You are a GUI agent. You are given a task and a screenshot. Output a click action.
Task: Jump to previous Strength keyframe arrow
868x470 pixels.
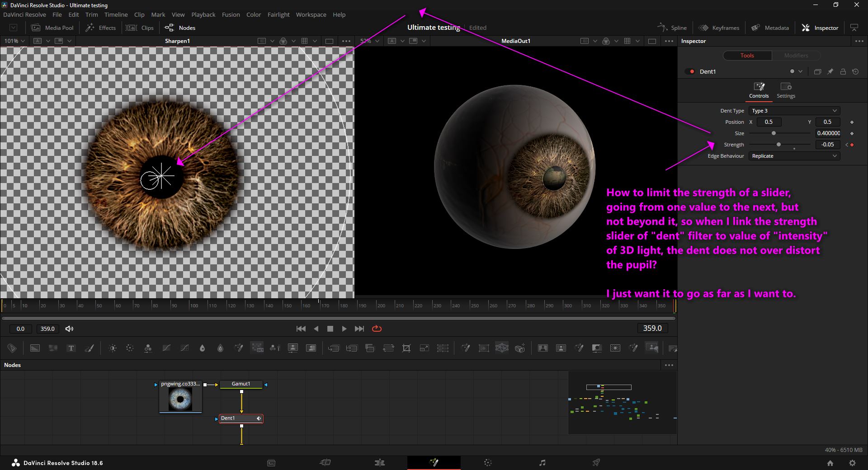click(847, 145)
